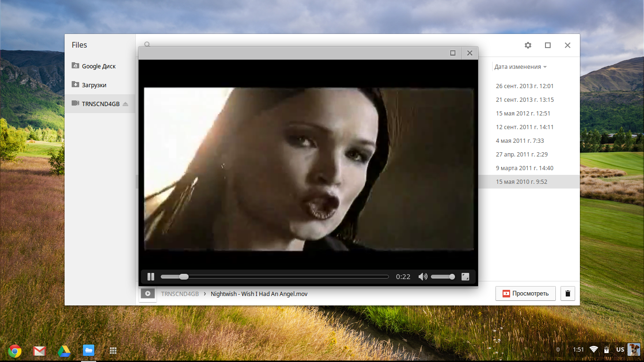Select TRNSCND4GB drive in sidebar
The width and height of the screenshot is (644, 362).
100,104
